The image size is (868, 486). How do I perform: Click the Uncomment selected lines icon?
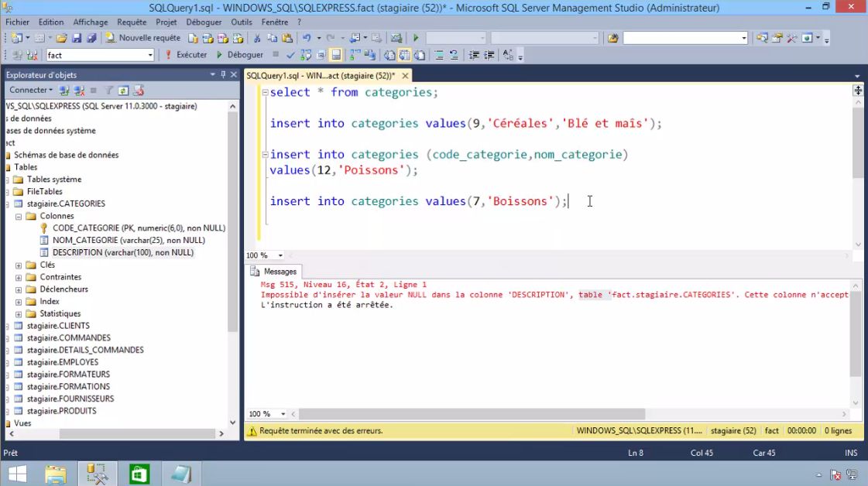tap(454, 55)
